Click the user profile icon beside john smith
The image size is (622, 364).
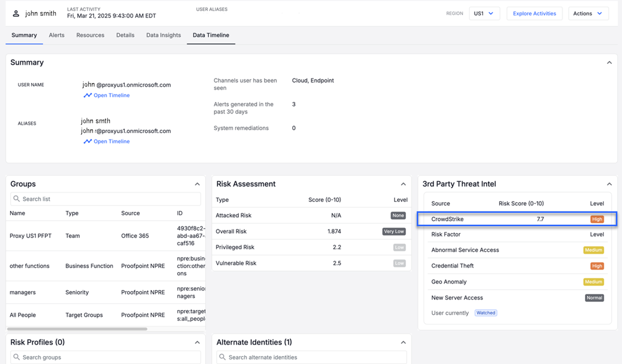point(16,13)
